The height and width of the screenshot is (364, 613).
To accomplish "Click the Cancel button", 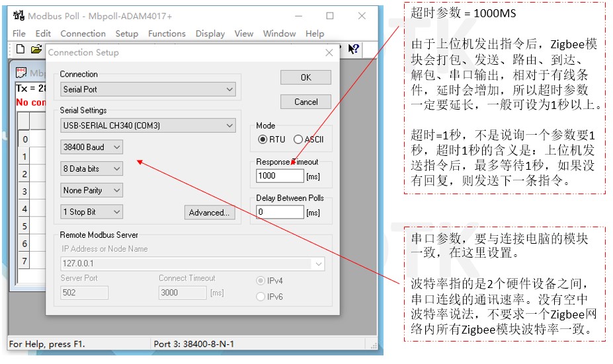I will tap(306, 102).
